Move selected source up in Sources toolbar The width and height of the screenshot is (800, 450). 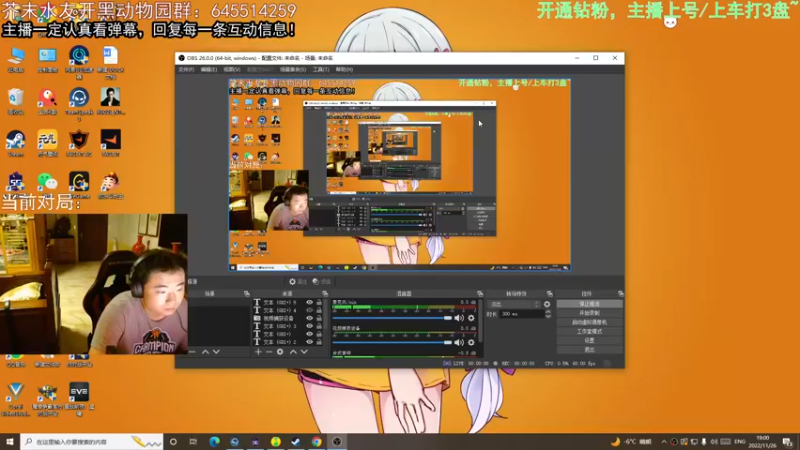293,352
